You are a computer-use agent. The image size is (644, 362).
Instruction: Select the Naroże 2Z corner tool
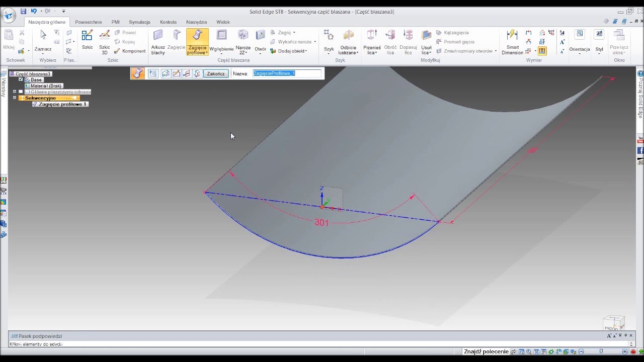[243, 42]
